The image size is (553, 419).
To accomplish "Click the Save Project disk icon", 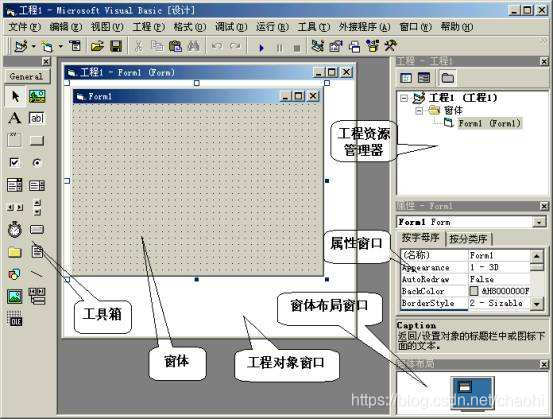I will click(116, 46).
